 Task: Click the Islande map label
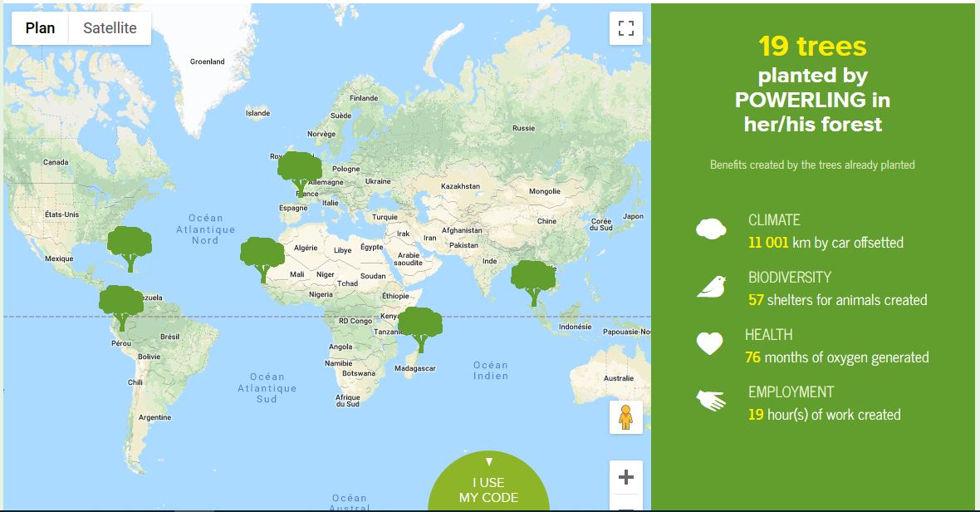pos(258,113)
